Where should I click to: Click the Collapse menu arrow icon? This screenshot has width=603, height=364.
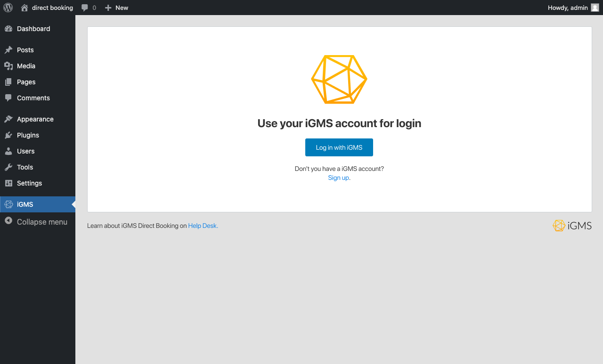[8, 220]
